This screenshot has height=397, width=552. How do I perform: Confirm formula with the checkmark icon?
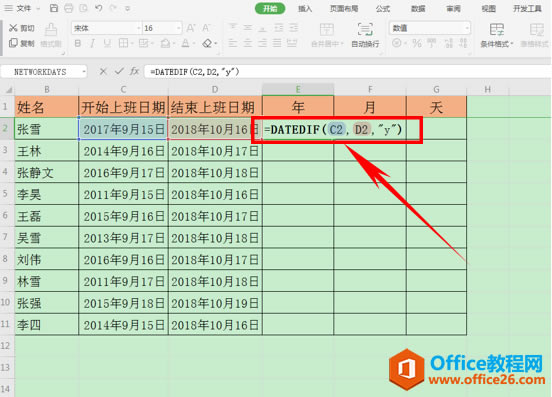(119, 71)
